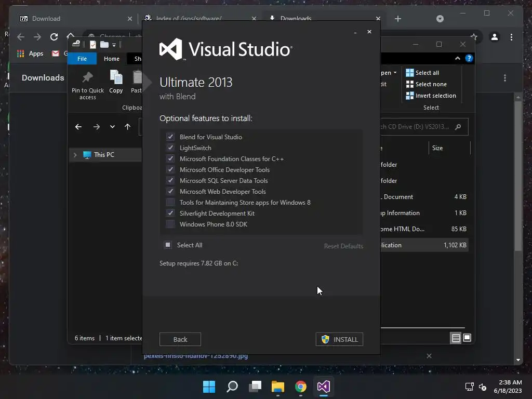The image size is (532, 399).
Task: Navigate back in File Explorer
Action: point(78,127)
